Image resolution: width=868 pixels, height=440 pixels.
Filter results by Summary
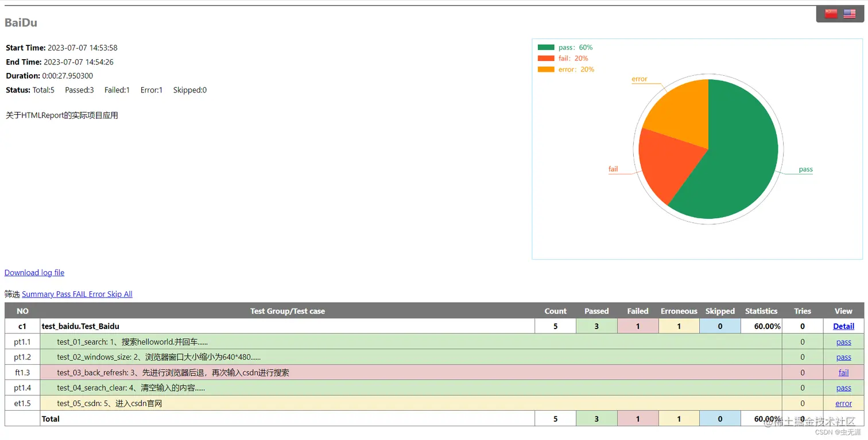[x=38, y=294]
